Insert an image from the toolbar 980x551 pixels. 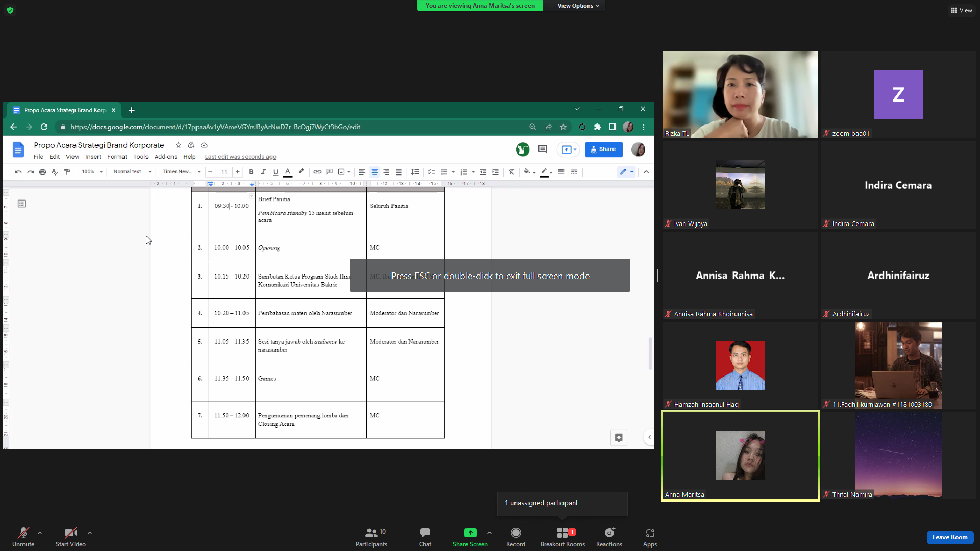[341, 172]
